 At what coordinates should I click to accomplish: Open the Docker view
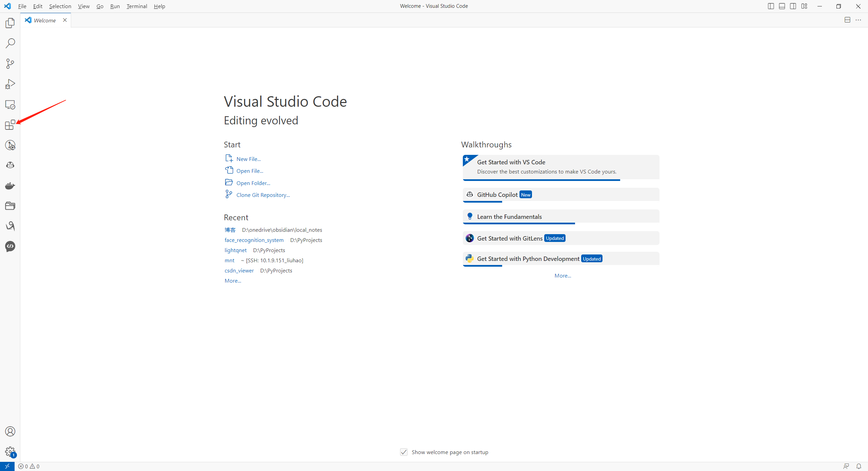(x=10, y=186)
